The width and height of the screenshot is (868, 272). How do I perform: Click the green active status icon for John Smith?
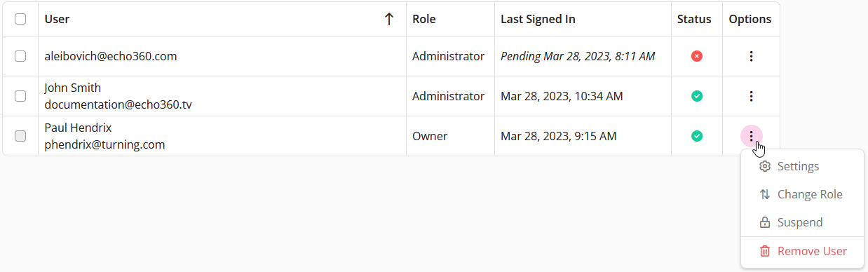[x=697, y=96]
